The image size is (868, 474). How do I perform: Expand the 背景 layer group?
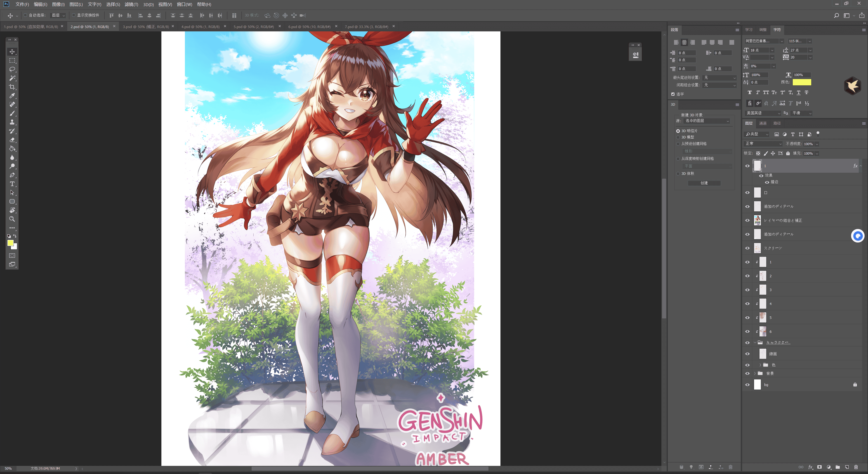(x=755, y=373)
